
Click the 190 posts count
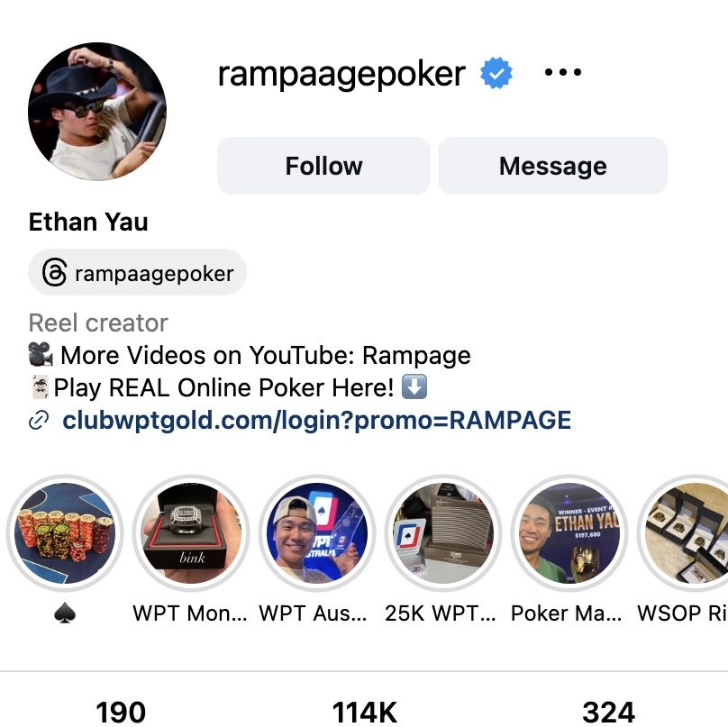[121, 713]
